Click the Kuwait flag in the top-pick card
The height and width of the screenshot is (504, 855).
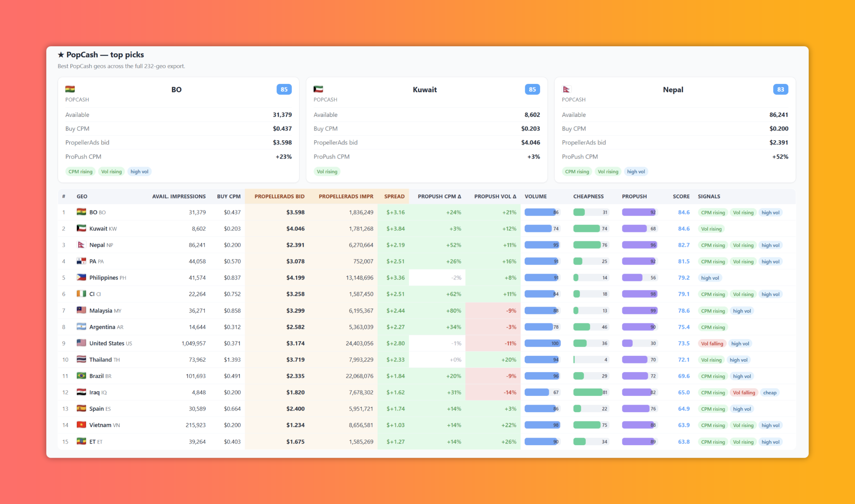click(319, 89)
